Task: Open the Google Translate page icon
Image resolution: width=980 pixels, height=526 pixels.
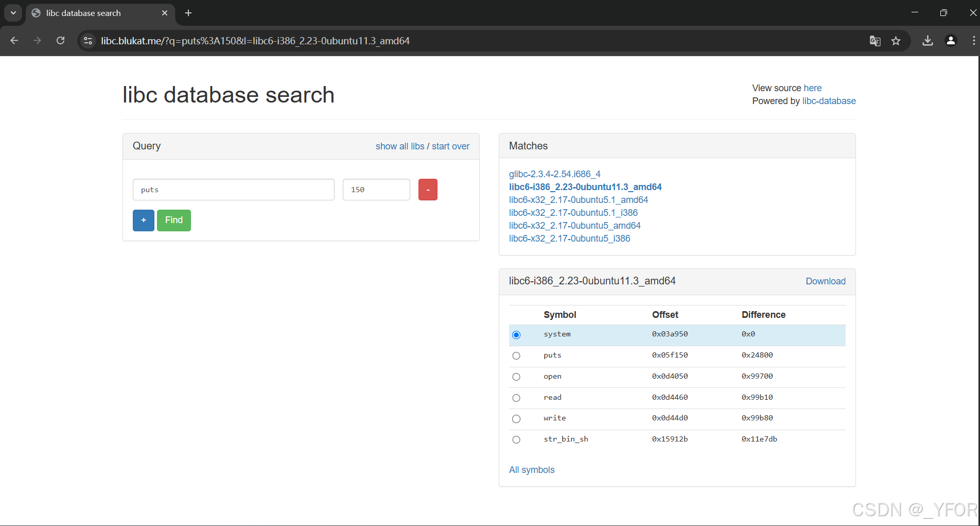Action: pyautogui.click(x=874, y=41)
